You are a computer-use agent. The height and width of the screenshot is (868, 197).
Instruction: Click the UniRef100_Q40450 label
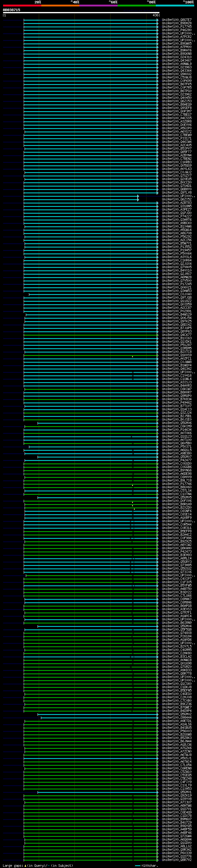point(176,98)
